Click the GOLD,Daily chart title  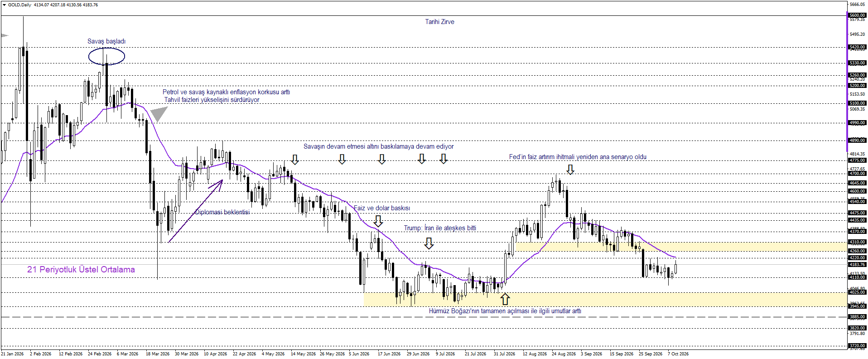(x=19, y=5)
